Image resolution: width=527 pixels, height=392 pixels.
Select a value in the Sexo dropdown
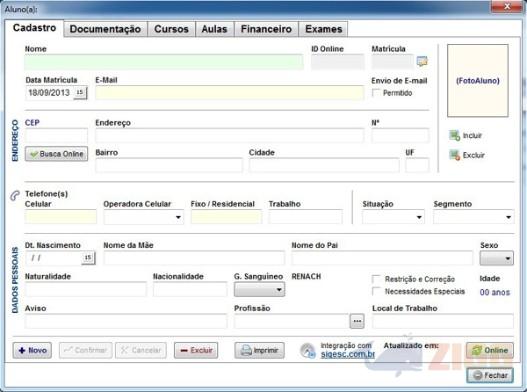point(497,259)
